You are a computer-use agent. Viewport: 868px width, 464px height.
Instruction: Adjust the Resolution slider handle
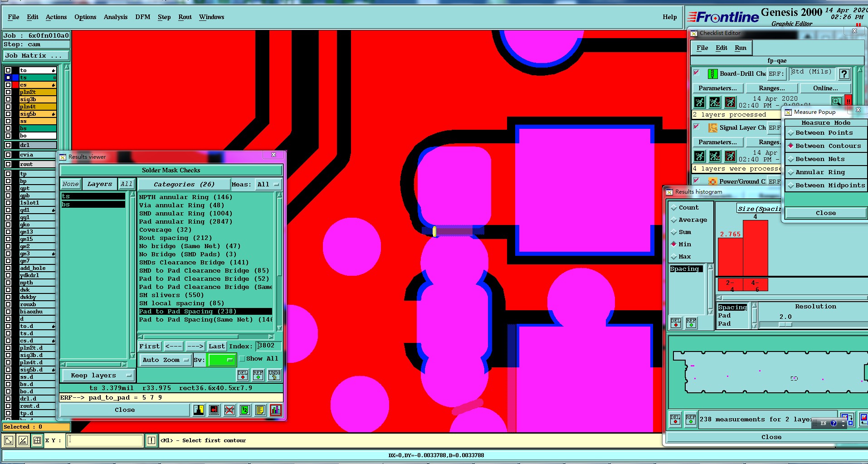(785, 325)
